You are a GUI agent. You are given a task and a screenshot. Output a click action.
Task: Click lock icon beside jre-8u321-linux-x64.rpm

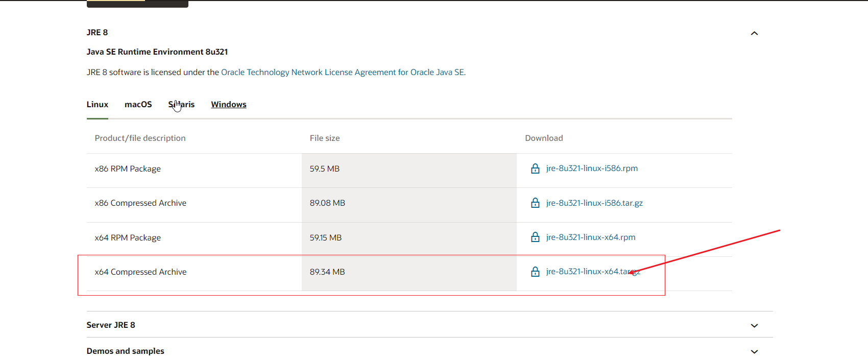pos(535,237)
